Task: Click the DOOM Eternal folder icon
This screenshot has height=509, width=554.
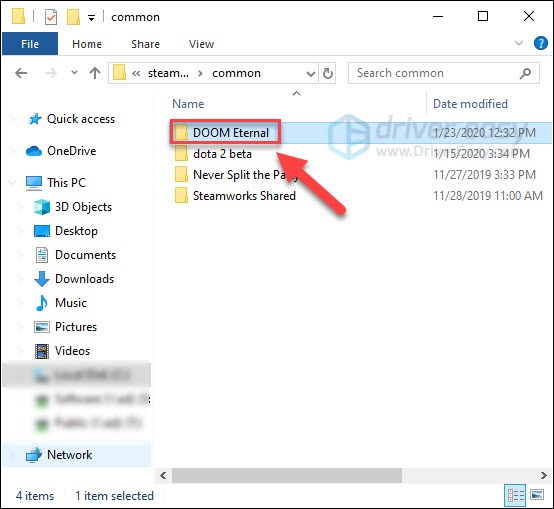Action: coord(181,132)
